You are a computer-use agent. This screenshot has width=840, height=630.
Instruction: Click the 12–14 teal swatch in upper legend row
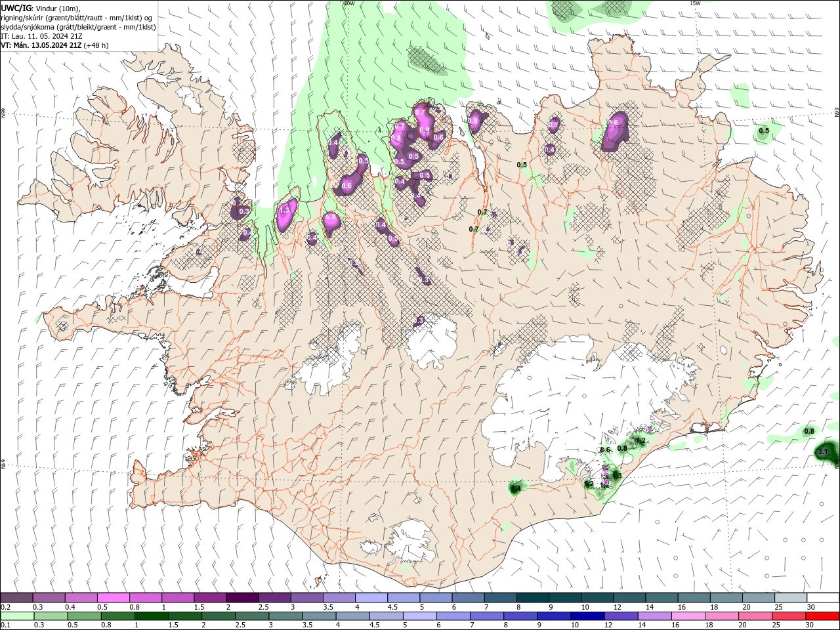628,597
